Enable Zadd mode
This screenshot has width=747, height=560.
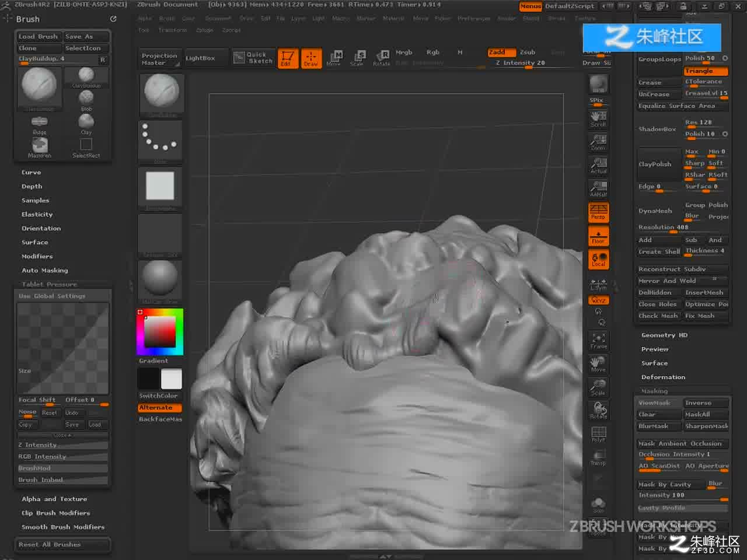coord(502,52)
